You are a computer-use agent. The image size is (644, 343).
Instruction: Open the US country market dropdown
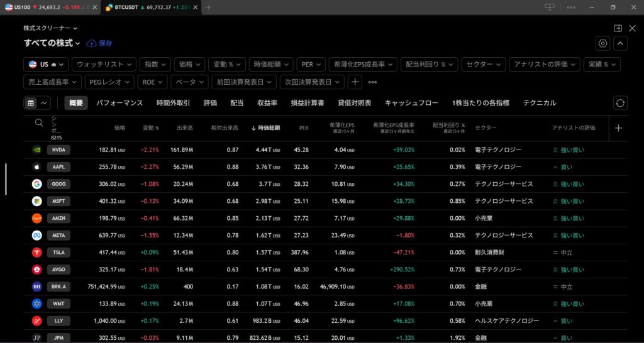pyautogui.click(x=47, y=64)
